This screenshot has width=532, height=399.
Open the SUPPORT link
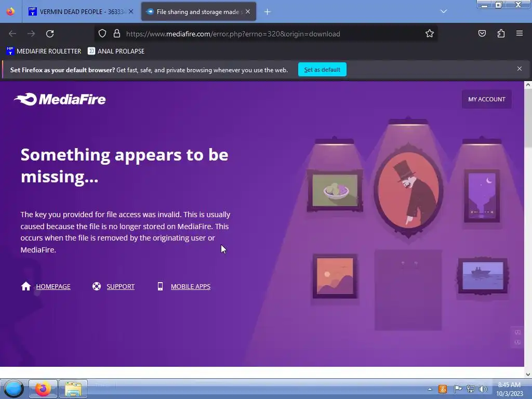click(x=121, y=287)
